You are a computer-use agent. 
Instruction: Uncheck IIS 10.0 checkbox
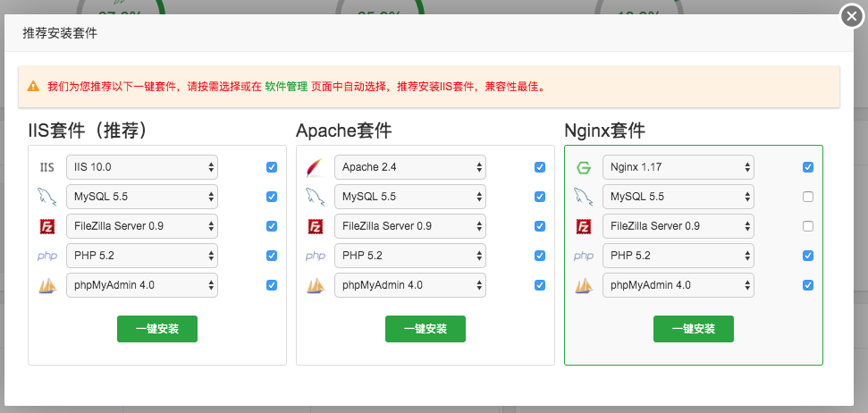coord(272,167)
